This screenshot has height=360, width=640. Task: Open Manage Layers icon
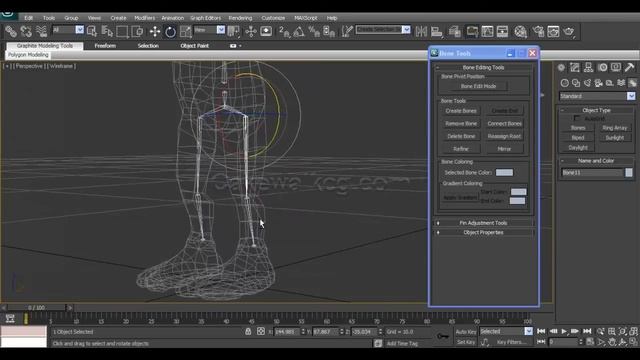click(454, 31)
